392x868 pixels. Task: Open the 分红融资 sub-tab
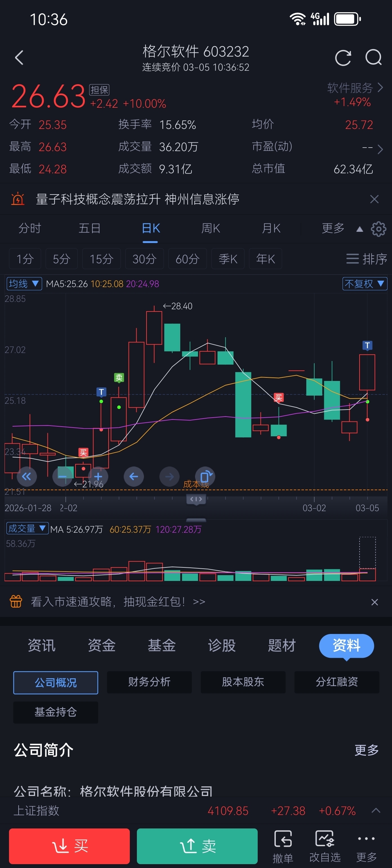[337, 682]
